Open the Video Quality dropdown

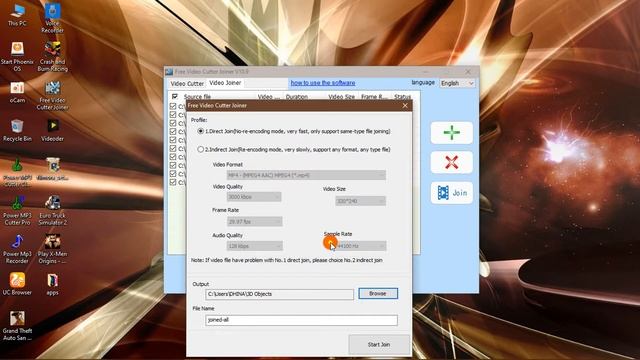254,197
